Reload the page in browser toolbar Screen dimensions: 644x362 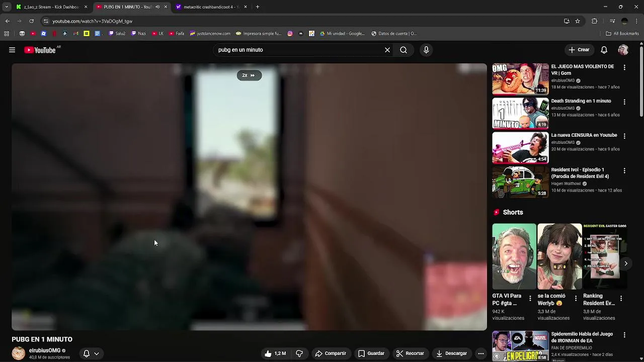[31, 21]
